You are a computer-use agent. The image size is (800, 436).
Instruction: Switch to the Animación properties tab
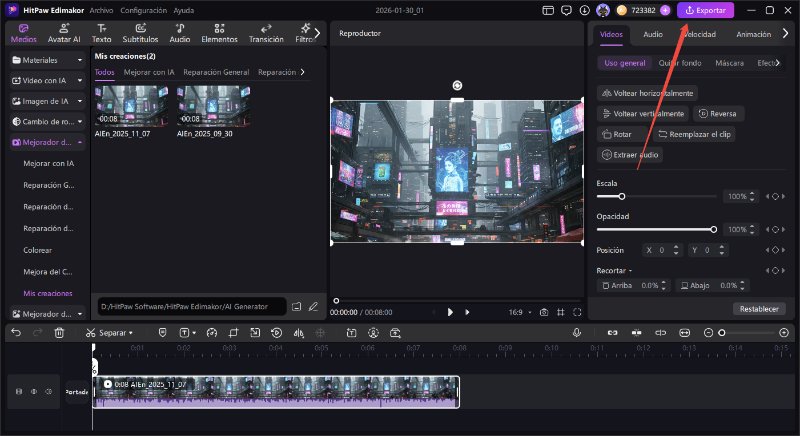click(754, 34)
